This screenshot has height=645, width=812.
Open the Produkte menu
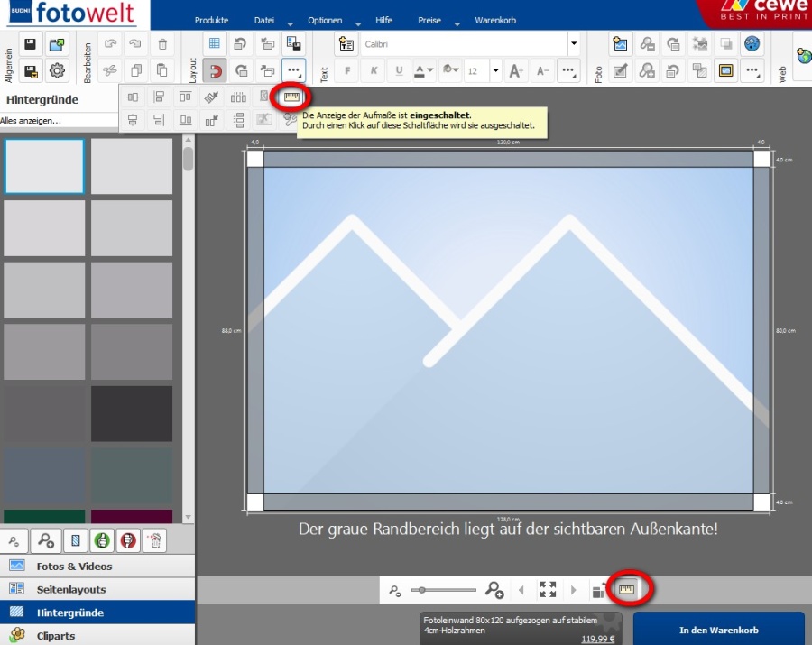pos(211,20)
